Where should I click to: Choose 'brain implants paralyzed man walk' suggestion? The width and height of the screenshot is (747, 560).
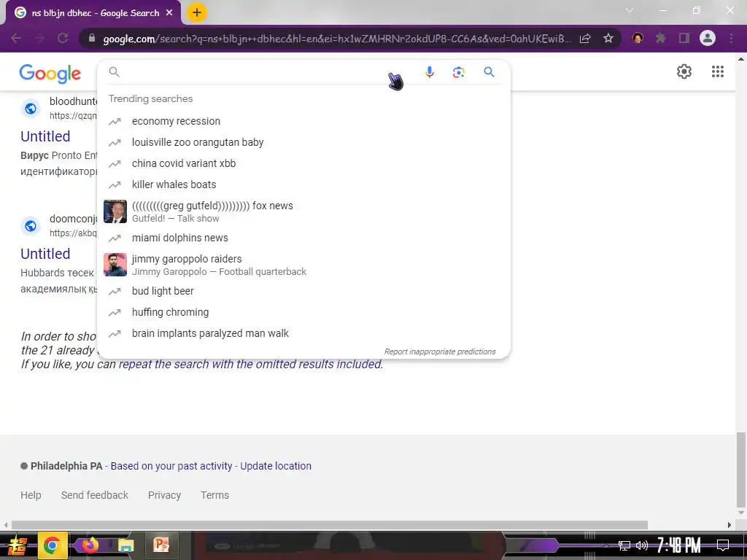[x=303, y=333]
